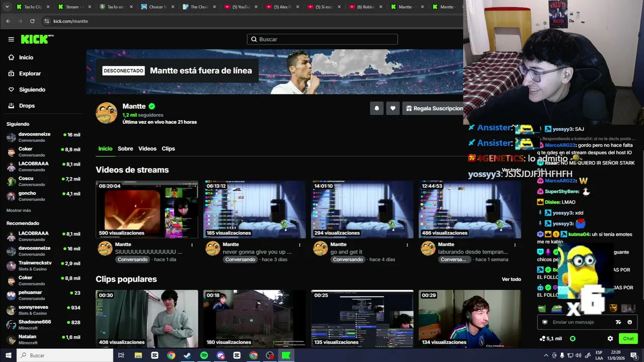Click the notification bell on Mantte's channel
Image resolution: width=644 pixels, height=362 pixels.
(x=376, y=108)
